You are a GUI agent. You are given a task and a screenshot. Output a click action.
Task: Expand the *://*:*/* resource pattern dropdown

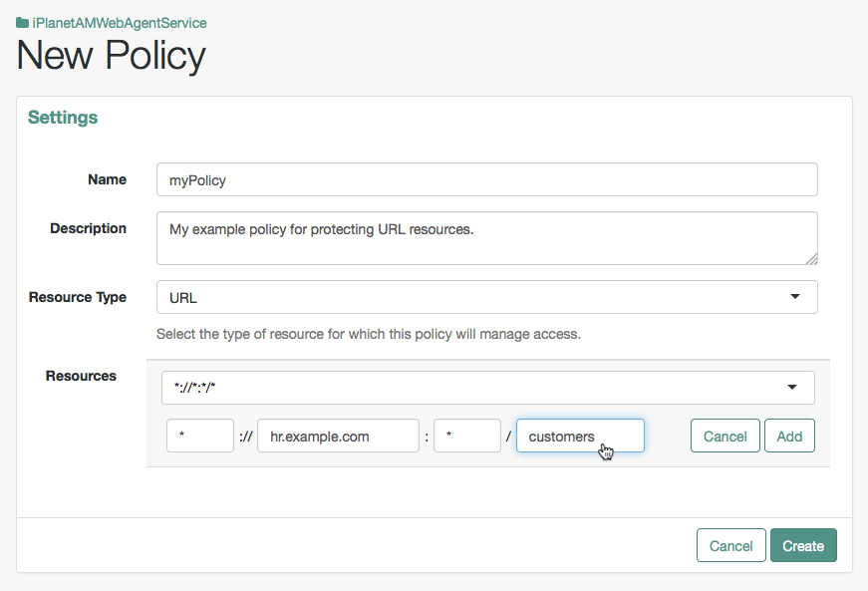coord(487,388)
